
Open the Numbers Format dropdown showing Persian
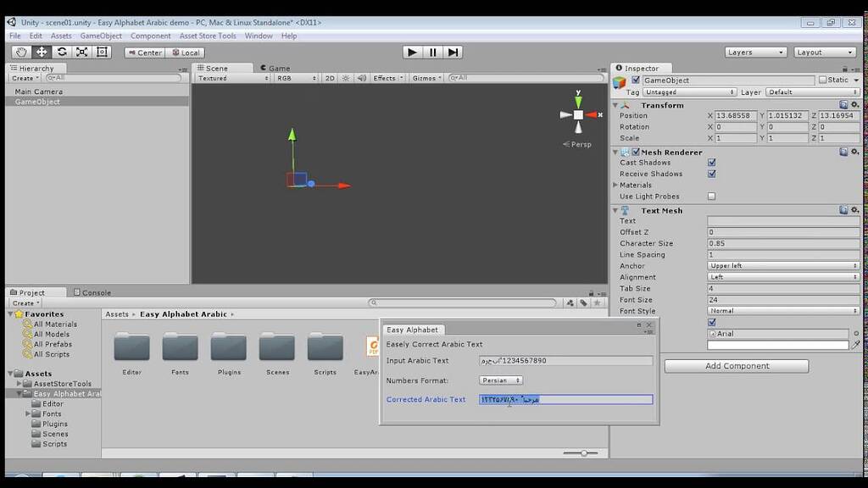500,380
